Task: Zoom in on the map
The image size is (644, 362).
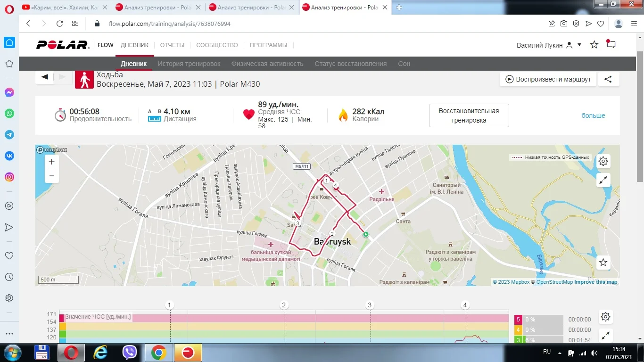Action: pos(52,162)
